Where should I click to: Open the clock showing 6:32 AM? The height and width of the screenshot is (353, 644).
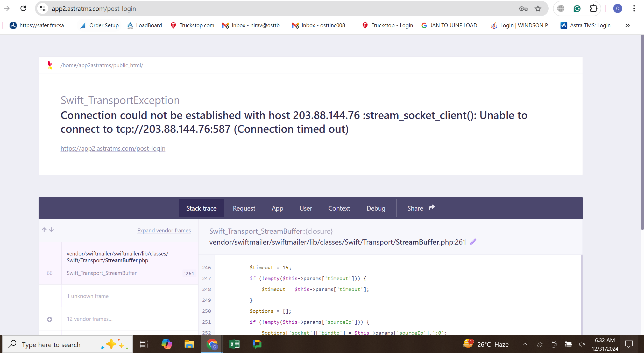click(605, 344)
